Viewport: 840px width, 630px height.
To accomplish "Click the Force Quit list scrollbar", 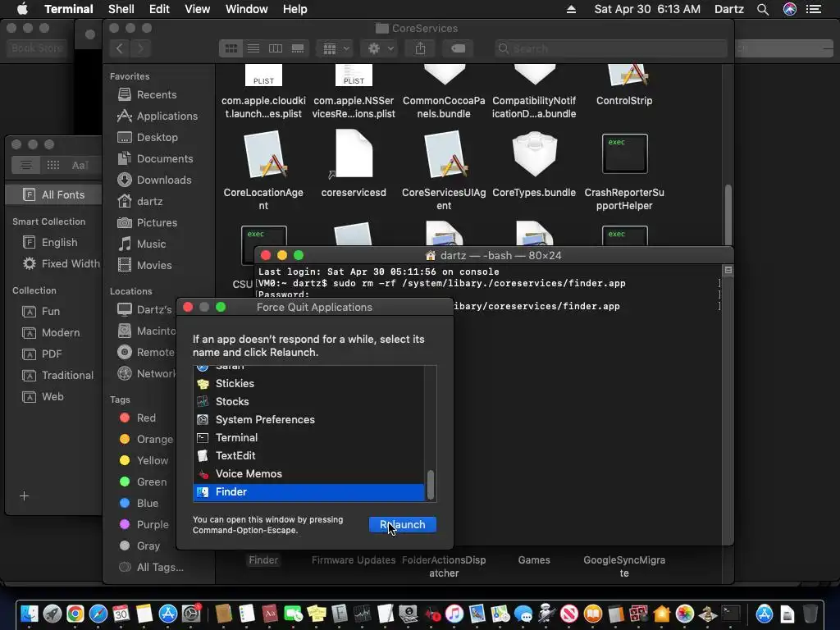I will pyautogui.click(x=430, y=484).
